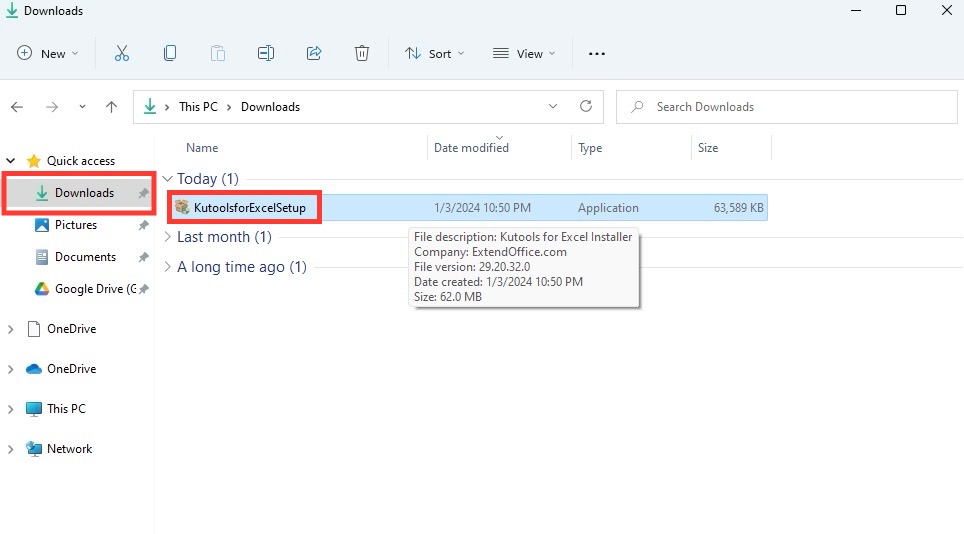Click the KutoolsforExcelSetup file icon
Image resolution: width=964 pixels, height=534 pixels.
181,207
